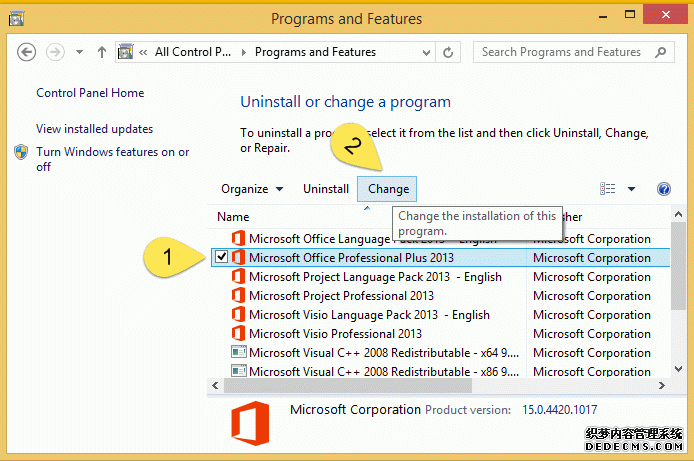
Task: Expand breadcrumb arrow after All Control P...
Action: (243, 53)
